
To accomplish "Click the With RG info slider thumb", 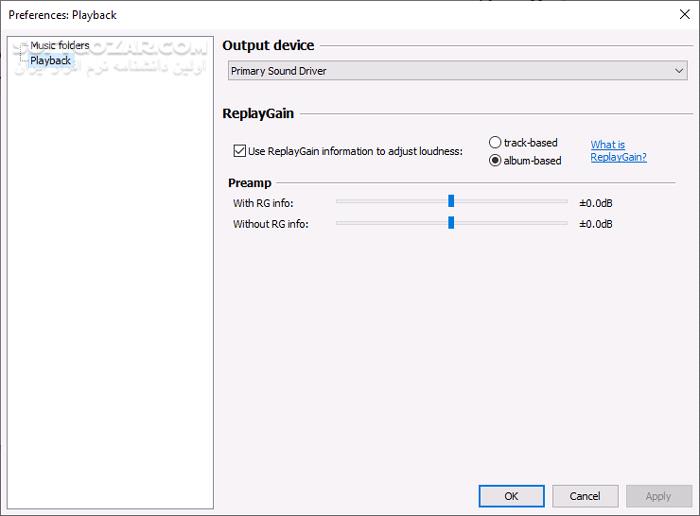I will click(451, 201).
